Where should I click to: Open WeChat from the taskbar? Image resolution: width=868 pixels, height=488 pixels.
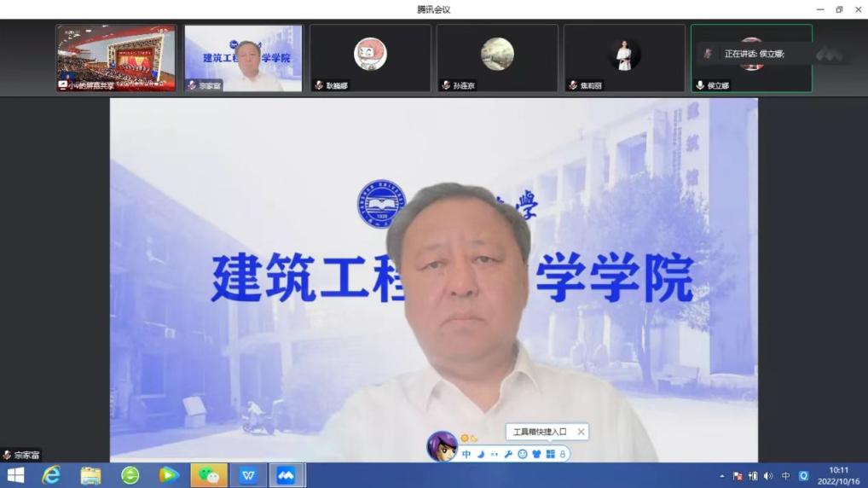point(208,475)
